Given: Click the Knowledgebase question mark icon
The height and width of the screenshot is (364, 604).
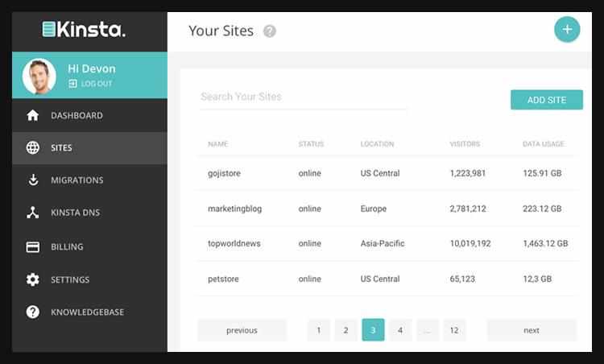Looking at the screenshot, I should tap(33, 312).
